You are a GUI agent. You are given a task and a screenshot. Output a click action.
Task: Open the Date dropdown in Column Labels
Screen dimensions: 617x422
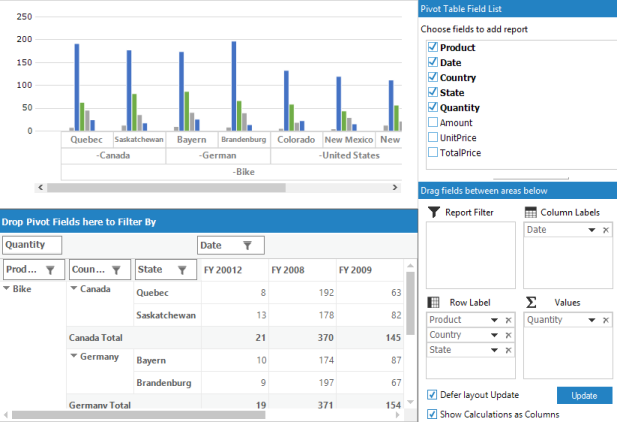[591, 230]
